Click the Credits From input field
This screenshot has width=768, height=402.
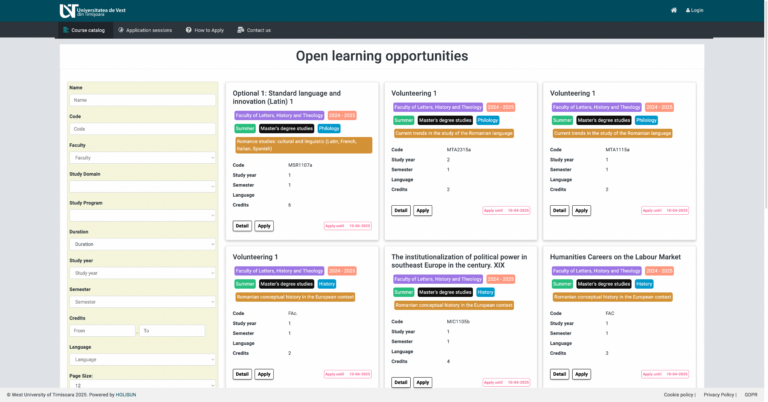102,330
